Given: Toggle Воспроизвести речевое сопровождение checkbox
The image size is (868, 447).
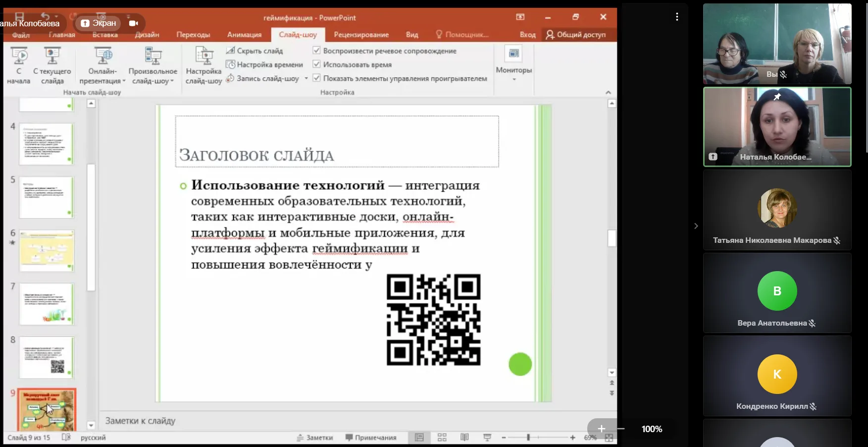Looking at the screenshot, I should 317,51.
